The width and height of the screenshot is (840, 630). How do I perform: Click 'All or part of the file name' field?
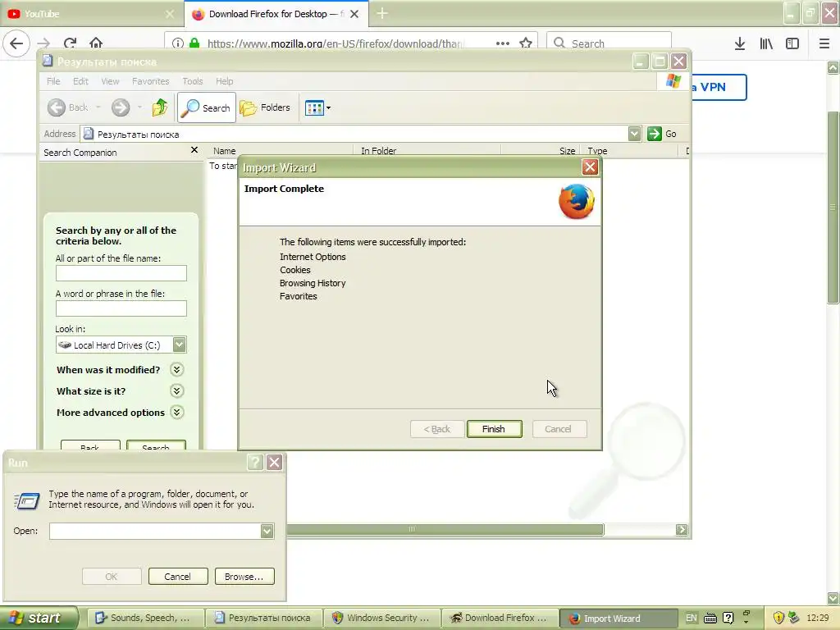pos(121,273)
